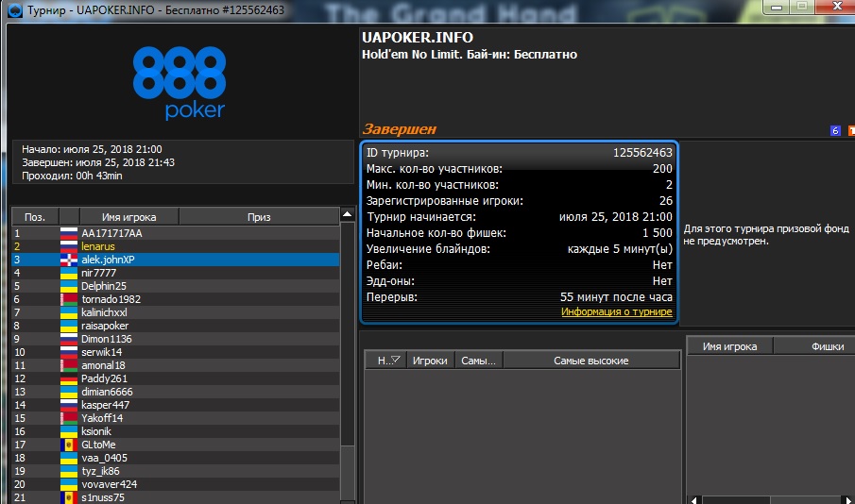This screenshot has width=855, height=504.
Task: Click the Завершен status label
Action: 400,129
